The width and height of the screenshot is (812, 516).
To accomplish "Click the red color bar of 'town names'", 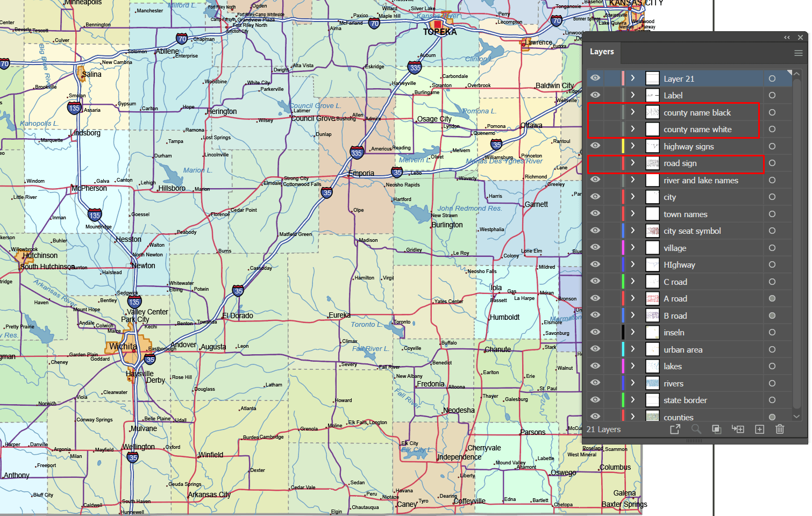I will tap(622, 213).
